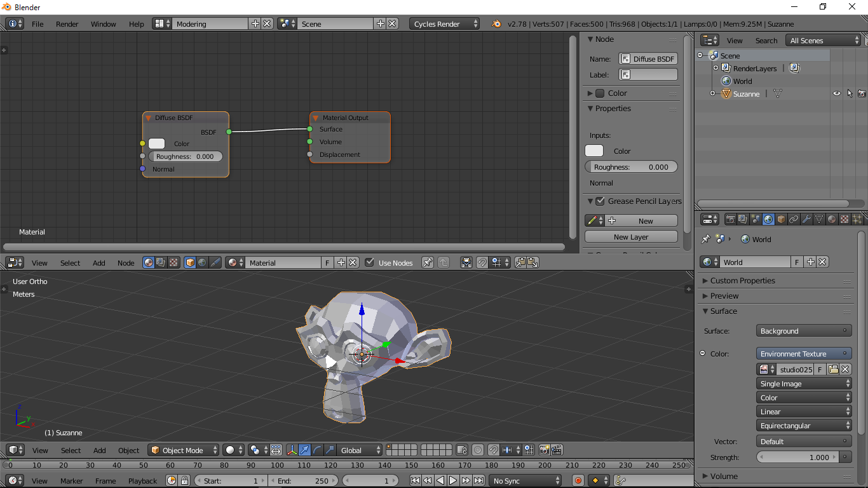Open the File menu
This screenshot has width=868, height=488.
click(37, 24)
